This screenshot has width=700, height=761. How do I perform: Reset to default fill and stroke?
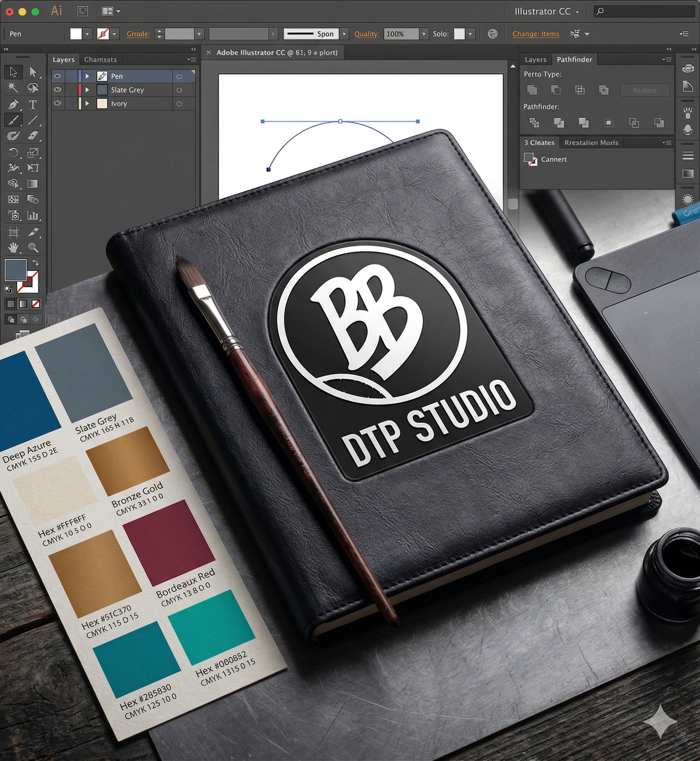[x=8, y=289]
